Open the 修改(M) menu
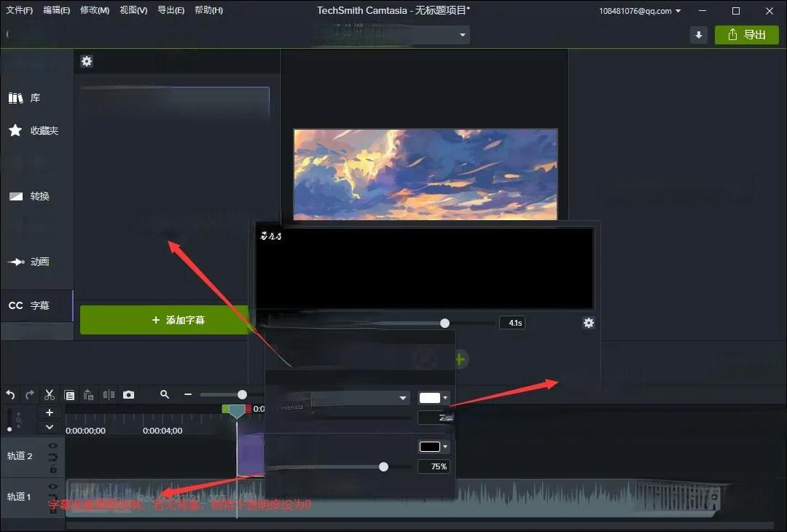Viewport: 787px width, 532px height. tap(95, 10)
